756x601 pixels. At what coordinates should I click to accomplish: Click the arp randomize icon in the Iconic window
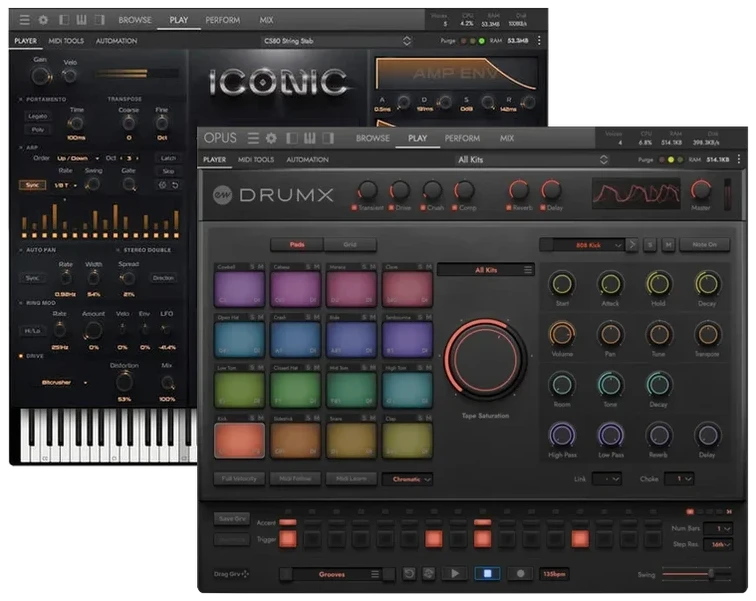tap(162, 185)
